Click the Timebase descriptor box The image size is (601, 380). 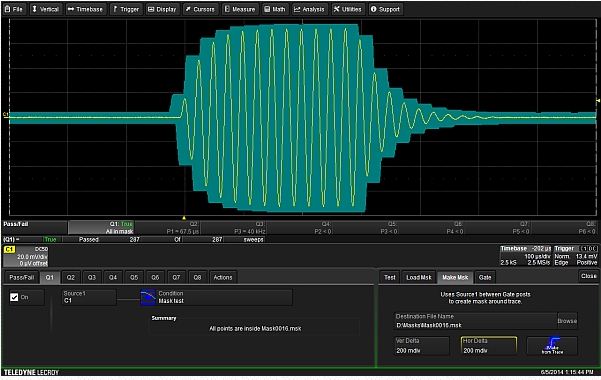tap(525, 256)
